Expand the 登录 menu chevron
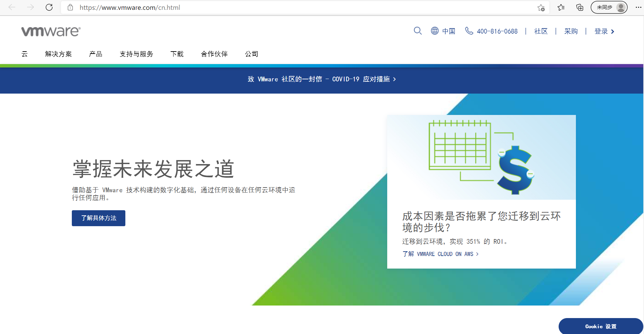This screenshot has height=334, width=644. pos(612,31)
